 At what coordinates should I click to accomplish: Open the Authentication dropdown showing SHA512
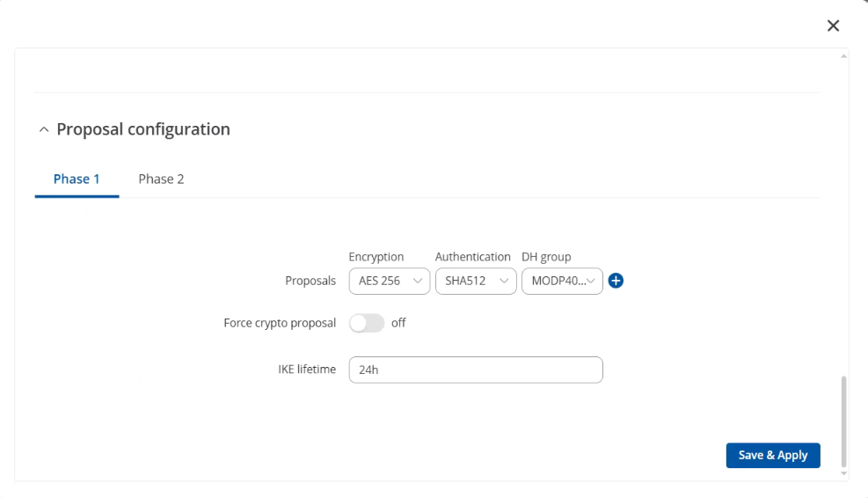[476, 281]
